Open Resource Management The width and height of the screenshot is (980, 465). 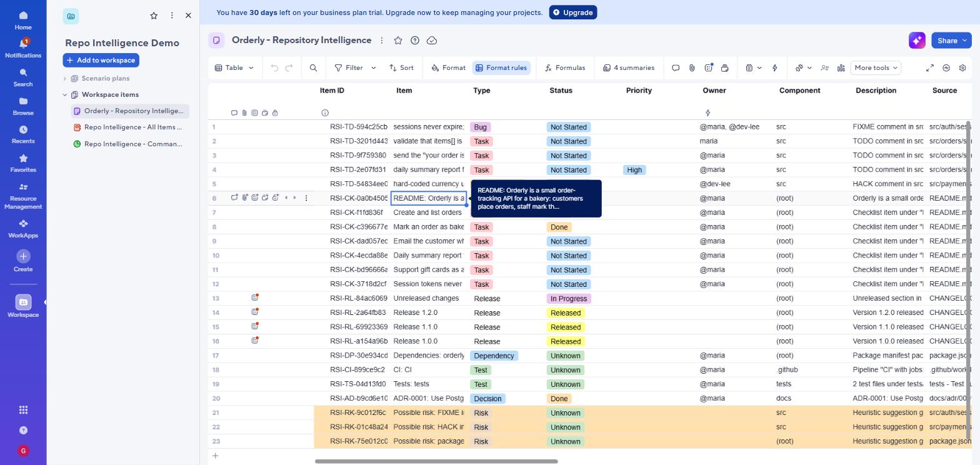click(x=23, y=196)
